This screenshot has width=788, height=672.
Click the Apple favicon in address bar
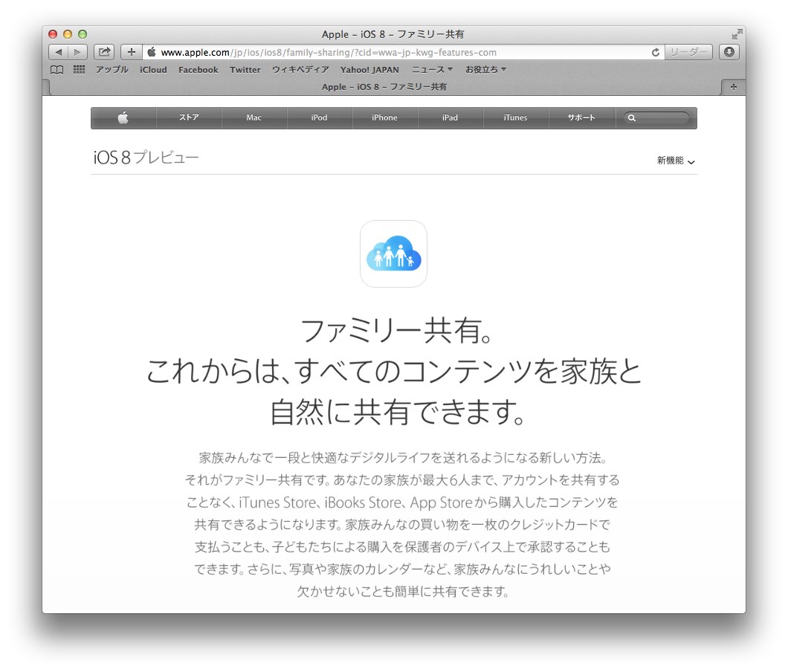coord(151,52)
